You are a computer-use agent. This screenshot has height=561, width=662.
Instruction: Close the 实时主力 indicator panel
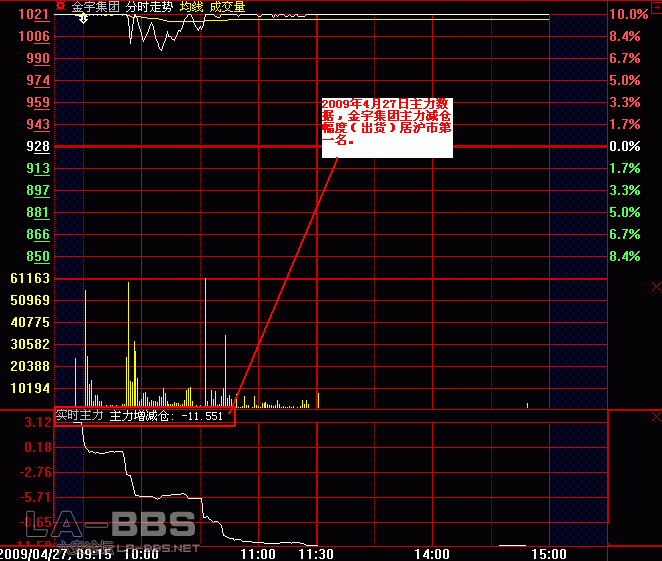[x=655, y=415]
